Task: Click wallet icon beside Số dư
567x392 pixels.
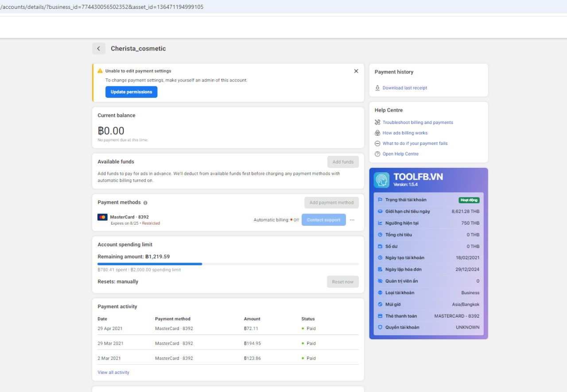Action: [x=380, y=246]
